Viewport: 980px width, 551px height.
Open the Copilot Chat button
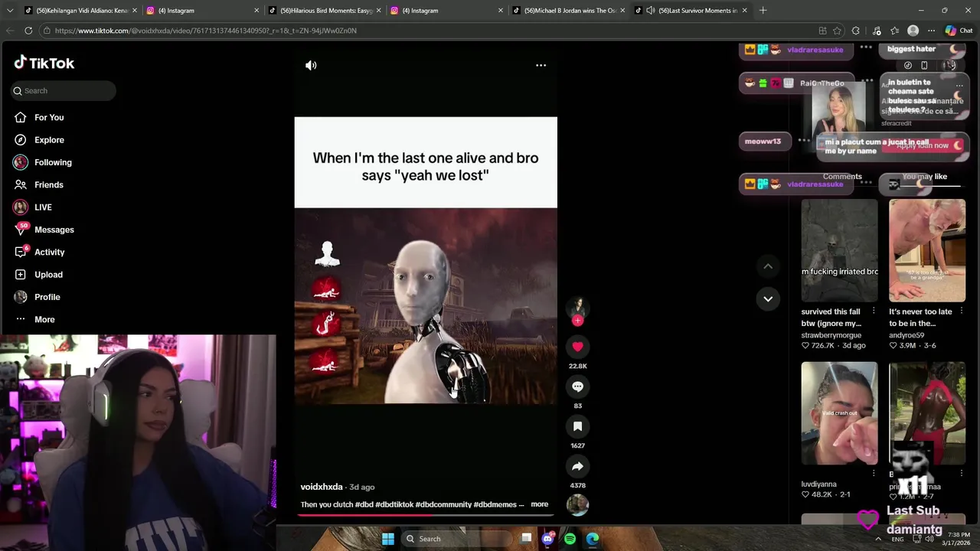960,31
